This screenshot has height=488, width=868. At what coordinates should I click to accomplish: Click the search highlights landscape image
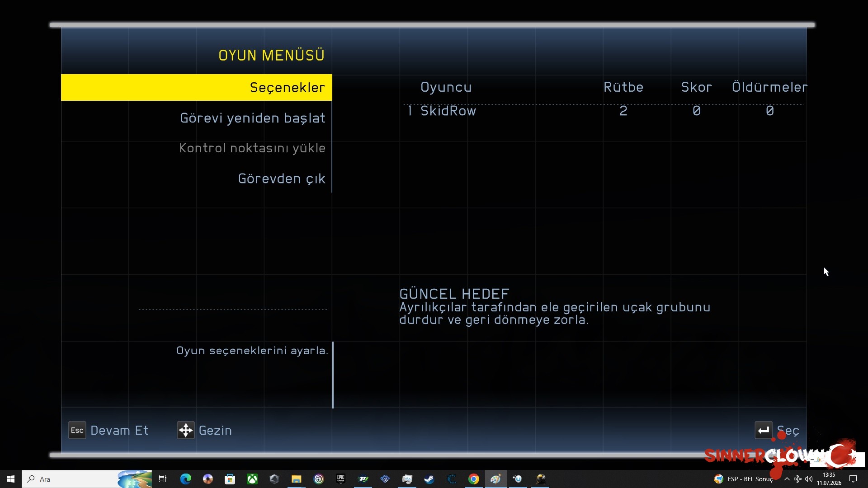pyautogui.click(x=135, y=479)
